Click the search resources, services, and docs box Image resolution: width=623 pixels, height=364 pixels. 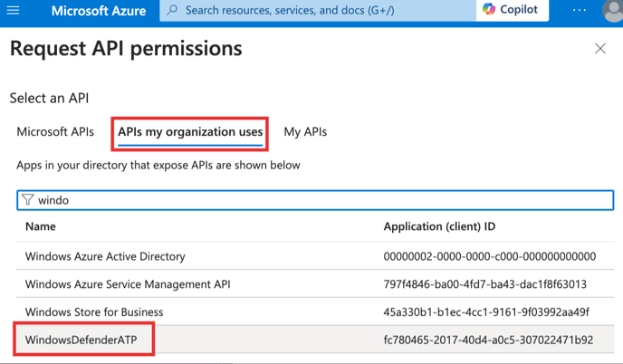point(318,10)
